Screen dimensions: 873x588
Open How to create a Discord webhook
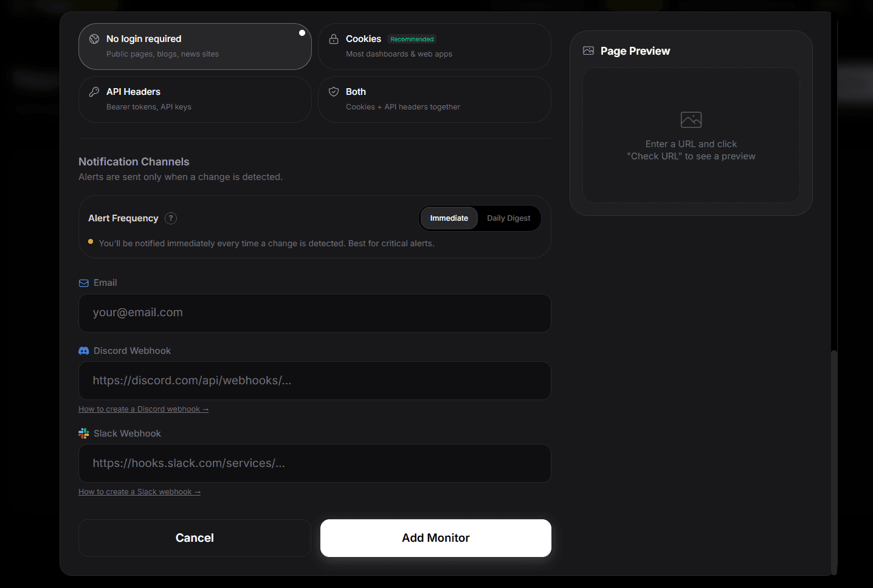coord(143,409)
